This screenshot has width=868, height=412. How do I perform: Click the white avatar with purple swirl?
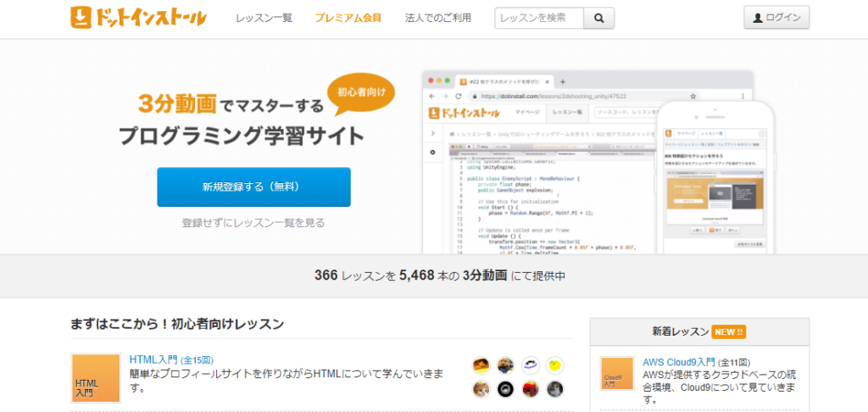point(531,365)
